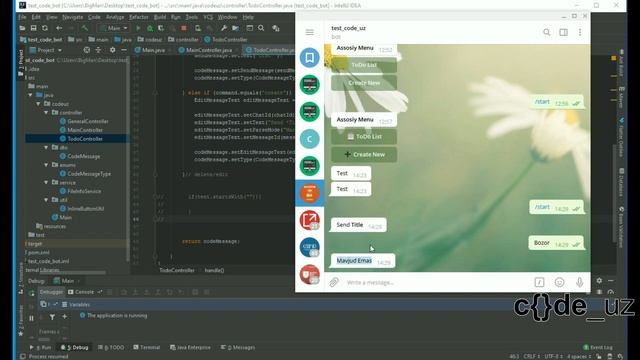640x360 pixels.
Task: Click the Save All toolbar icon
Action: (33, 28)
